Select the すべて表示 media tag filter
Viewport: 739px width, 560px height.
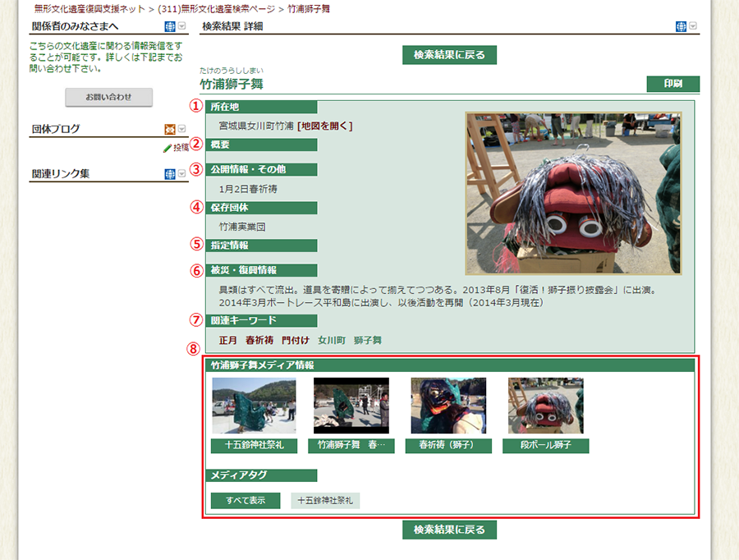[x=246, y=500]
